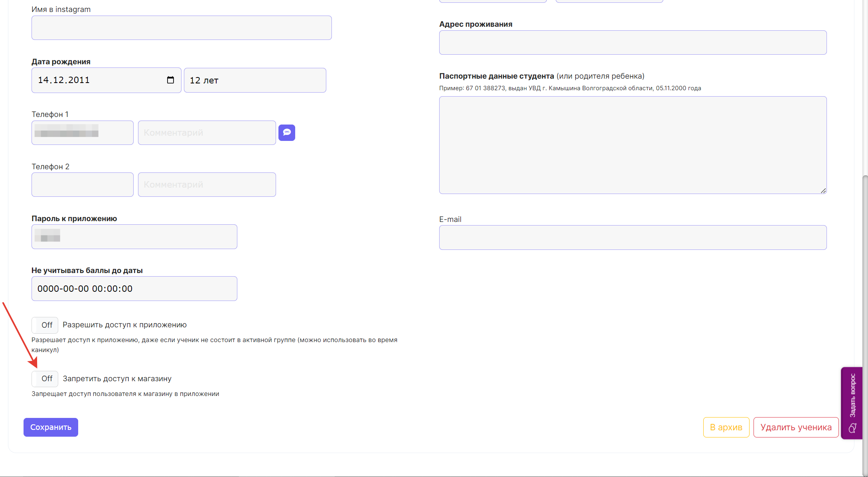The width and height of the screenshot is (868, 477).
Task: Click the 'Удалить ученика' button
Action: click(796, 427)
